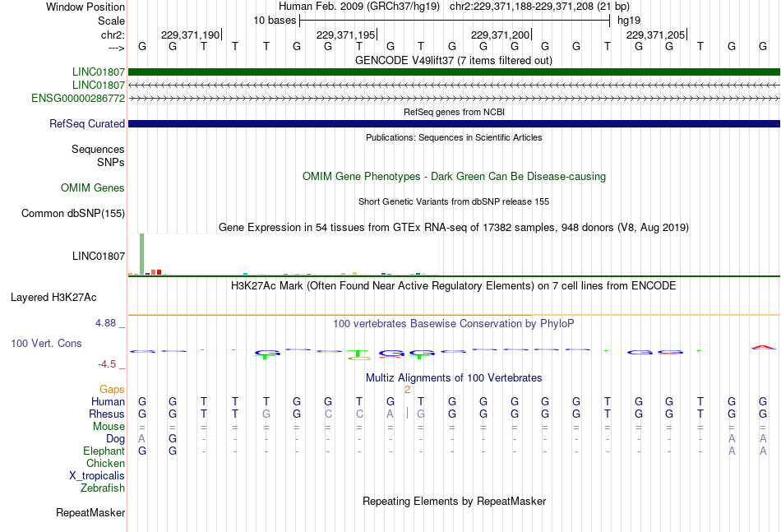Image resolution: width=781 pixels, height=532 pixels.
Task: Select the Chicken alignment row label
Action: (105, 463)
